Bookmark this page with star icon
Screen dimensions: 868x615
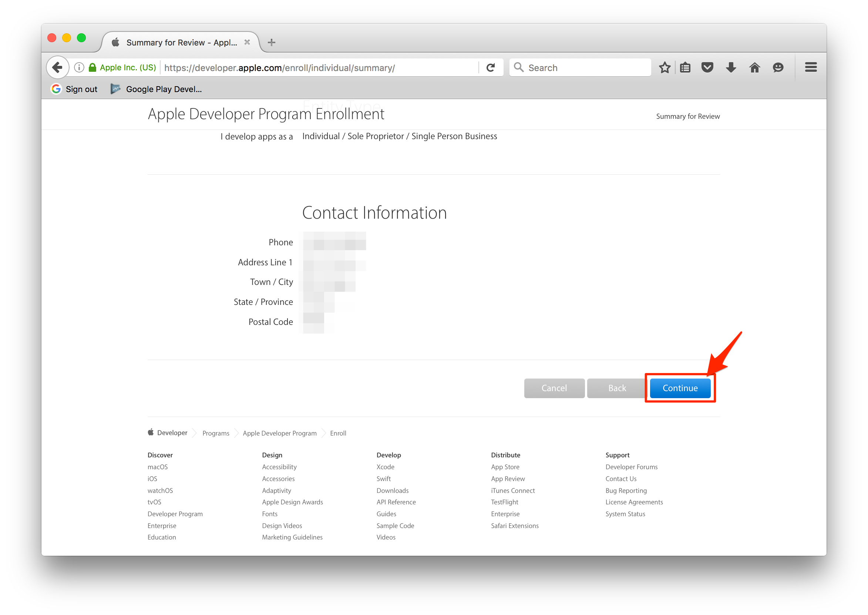point(665,68)
